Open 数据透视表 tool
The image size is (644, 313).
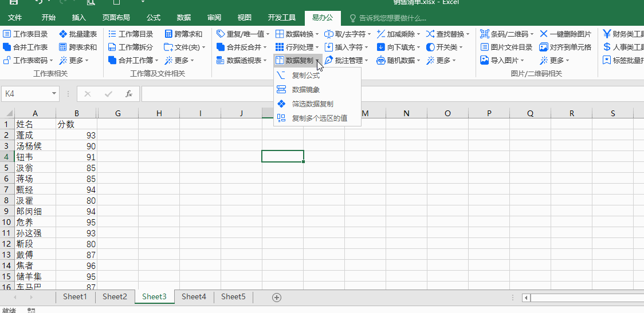[x=242, y=60]
